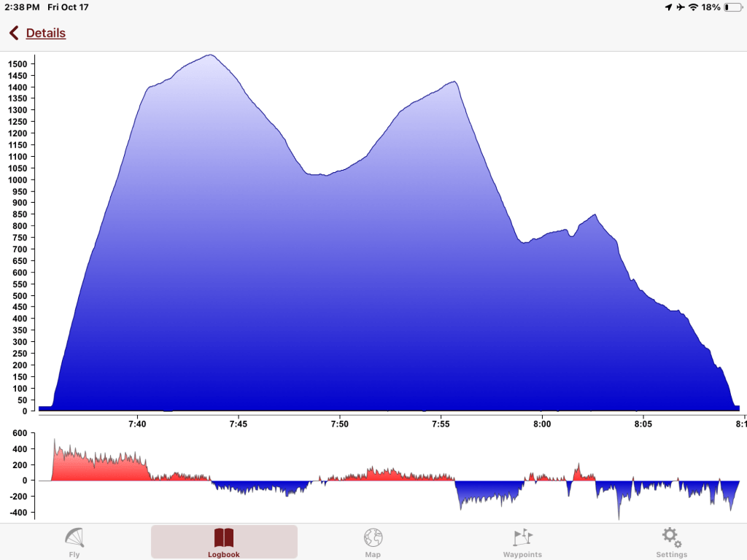Open the Settings gear icon
The image size is (747, 560).
[671, 538]
